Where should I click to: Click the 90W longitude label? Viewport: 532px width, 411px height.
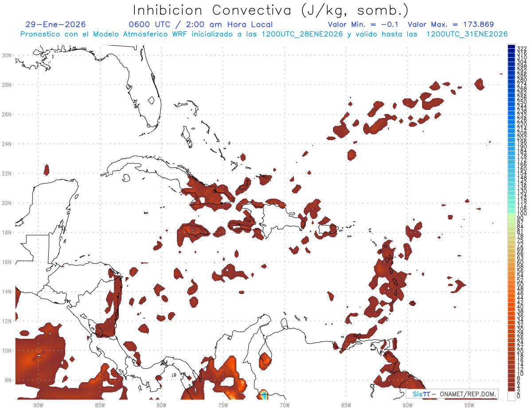click(38, 405)
